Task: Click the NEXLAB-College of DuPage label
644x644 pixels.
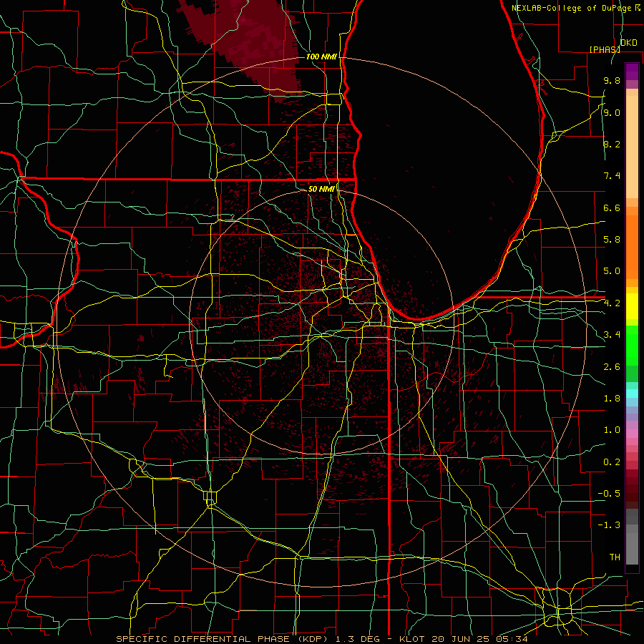Action: coord(571,8)
